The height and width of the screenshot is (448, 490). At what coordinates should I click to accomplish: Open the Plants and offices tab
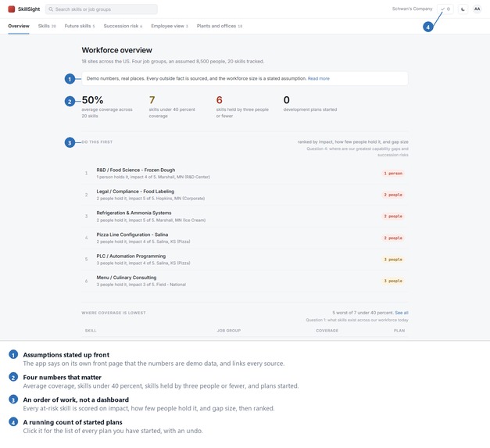point(220,26)
